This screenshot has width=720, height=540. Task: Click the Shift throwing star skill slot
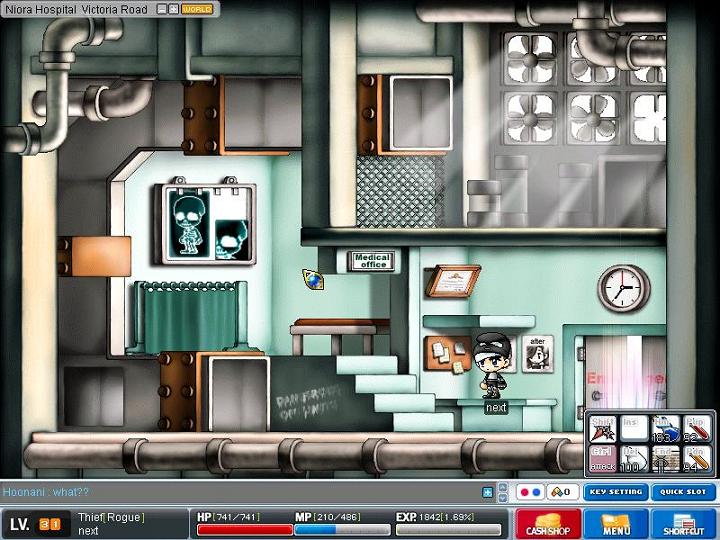602,428
